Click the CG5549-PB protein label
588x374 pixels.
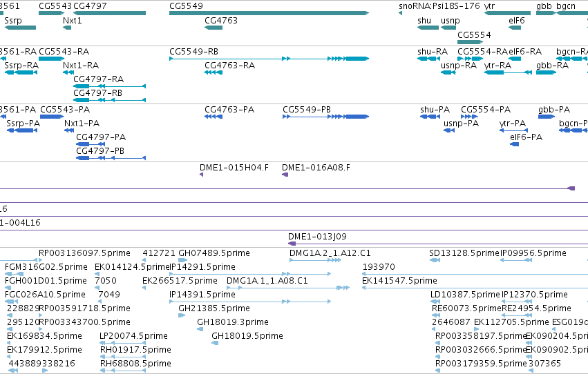click(x=306, y=109)
